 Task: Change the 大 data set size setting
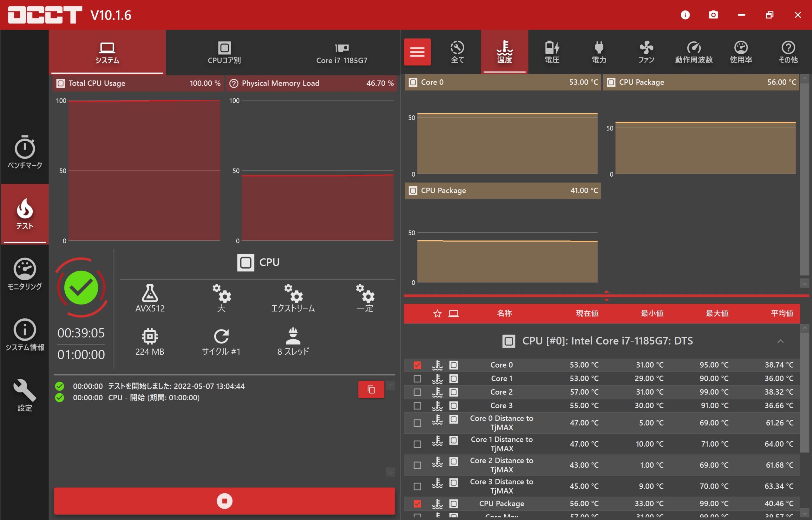[x=221, y=298]
